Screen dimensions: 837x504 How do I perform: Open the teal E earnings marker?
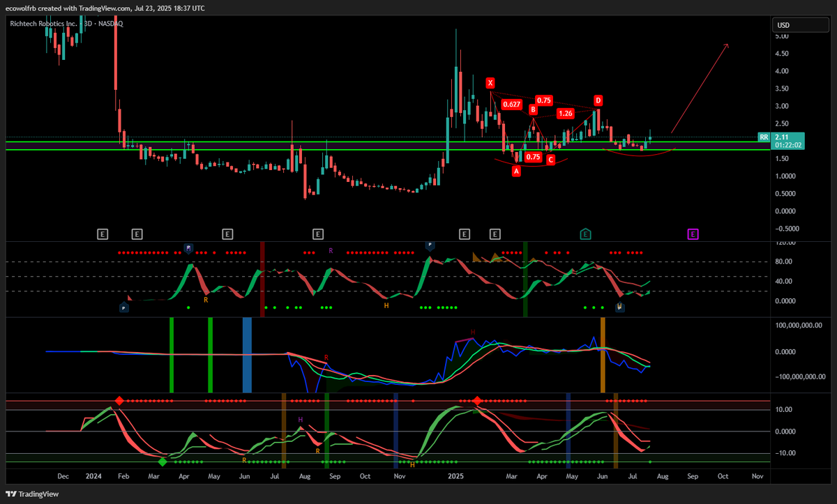(586, 234)
